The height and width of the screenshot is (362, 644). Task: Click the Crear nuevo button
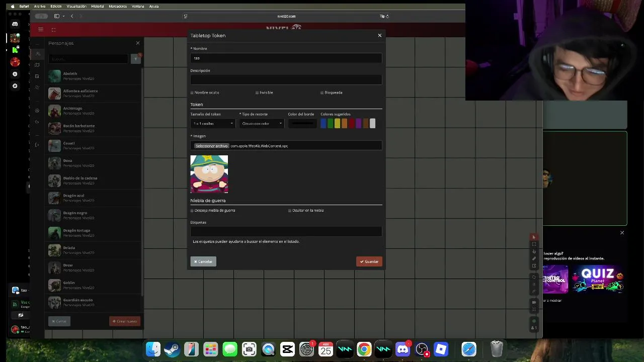point(125,321)
